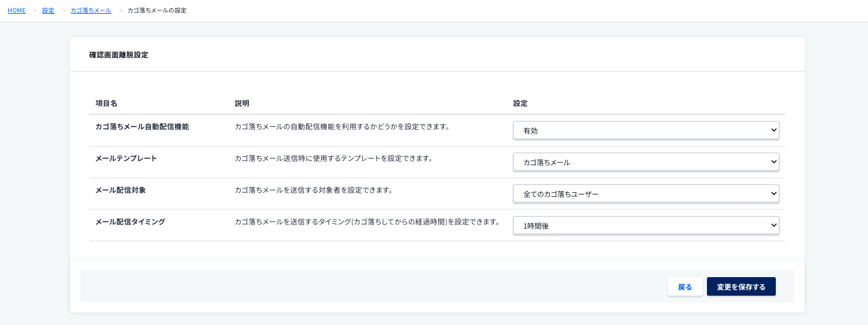The image size is (868, 325).
Task: Click the 確認画面離脱設定 heading
Action: click(x=119, y=54)
